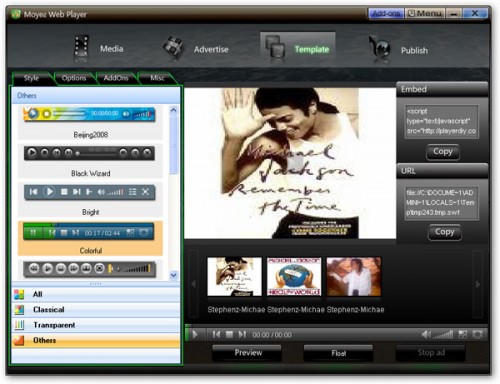Click the Stop ad button
This screenshot has width=500, height=384.
click(431, 353)
